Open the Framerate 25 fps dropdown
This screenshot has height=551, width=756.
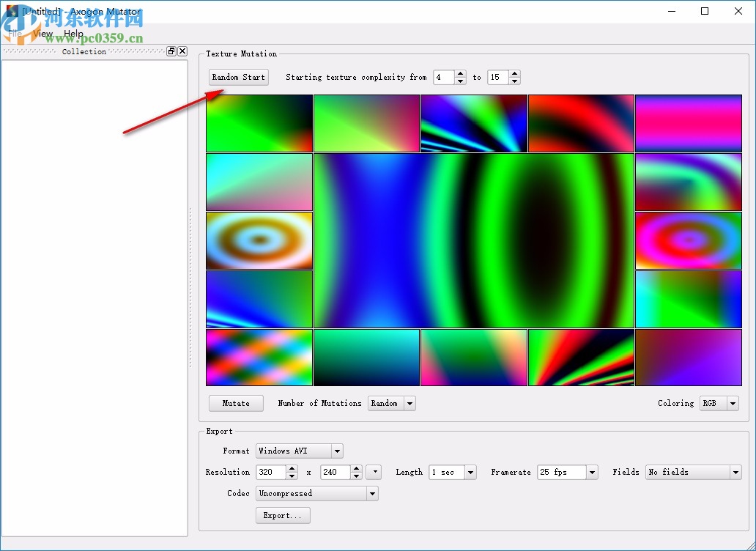(x=592, y=472)
